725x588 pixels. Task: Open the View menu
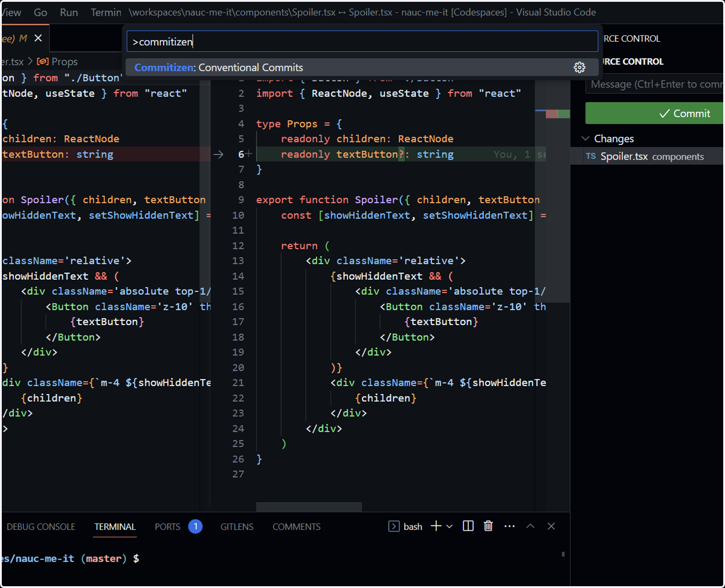(x=11, y=12)
